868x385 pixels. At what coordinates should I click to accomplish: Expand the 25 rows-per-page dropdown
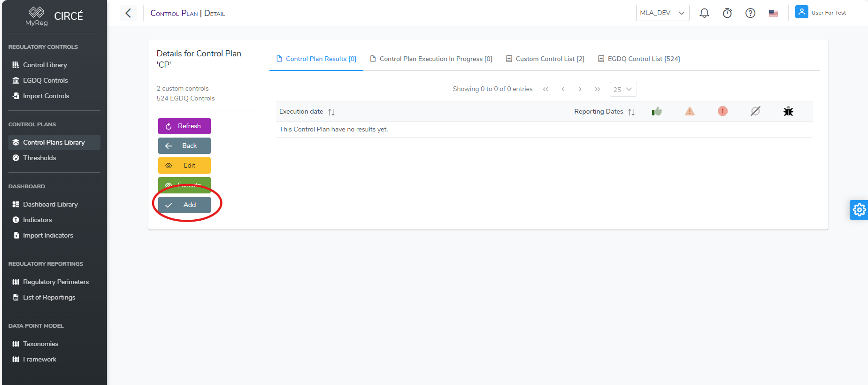(623, 89)
